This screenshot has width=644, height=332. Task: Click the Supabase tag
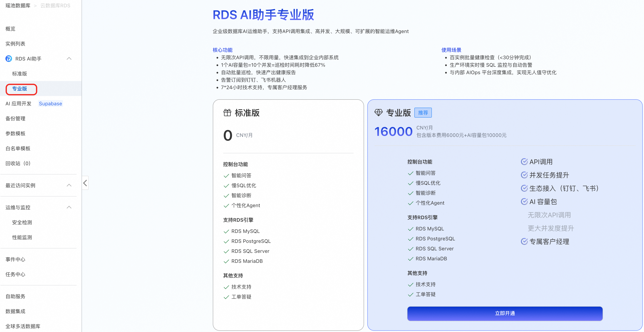pyautogui.click(x=51, y=104)
